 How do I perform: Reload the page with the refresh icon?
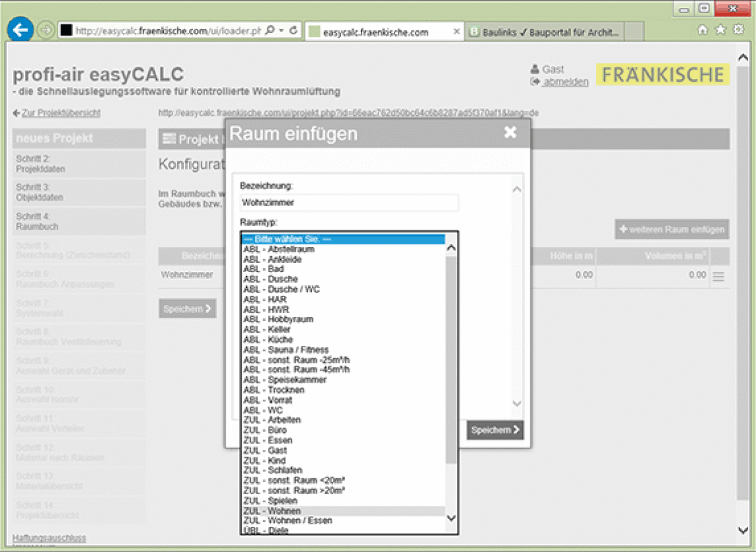pos(293,30)
